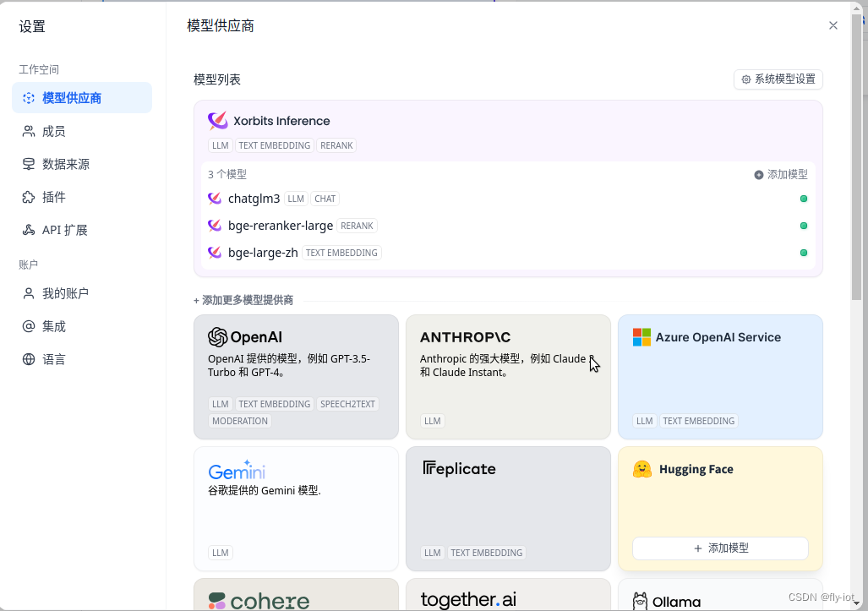Open the 集成 integrations section
Screen dimensions: 868x611
click(x=82, y=326)
